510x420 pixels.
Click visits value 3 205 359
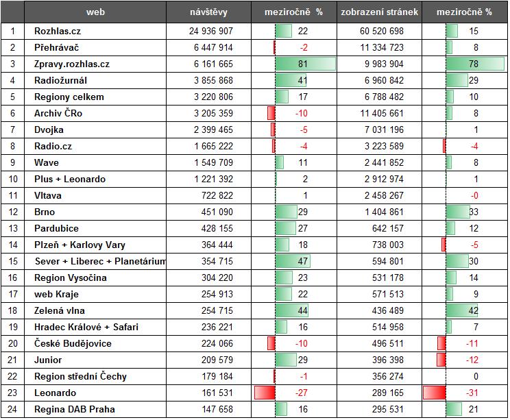[213, 114]
